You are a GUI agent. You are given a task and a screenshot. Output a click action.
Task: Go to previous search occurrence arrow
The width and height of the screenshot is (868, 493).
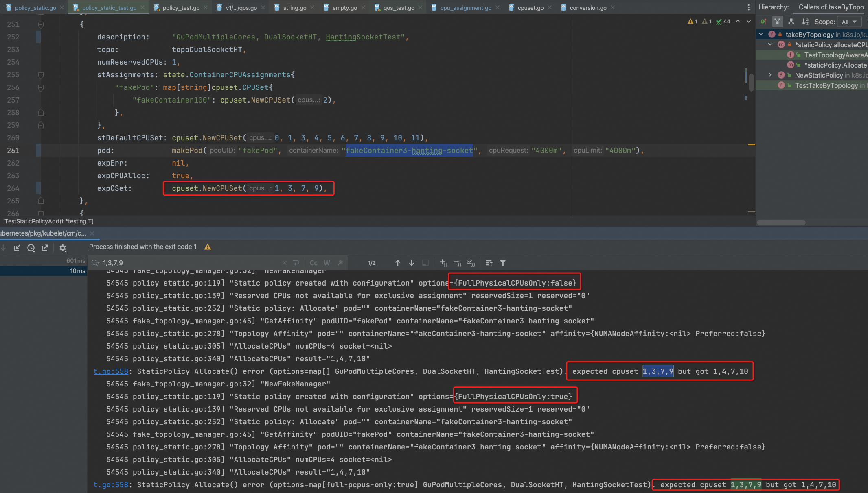click(x=398, y=263)
